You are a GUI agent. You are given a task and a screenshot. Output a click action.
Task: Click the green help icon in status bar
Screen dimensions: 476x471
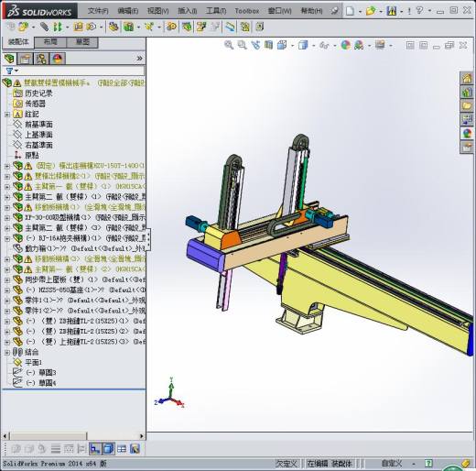428,464
